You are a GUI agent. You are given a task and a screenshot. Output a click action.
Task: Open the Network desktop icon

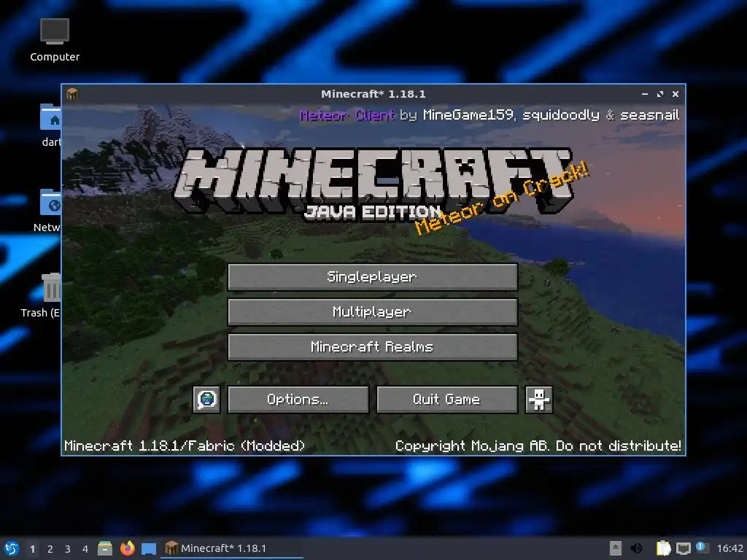47,211
